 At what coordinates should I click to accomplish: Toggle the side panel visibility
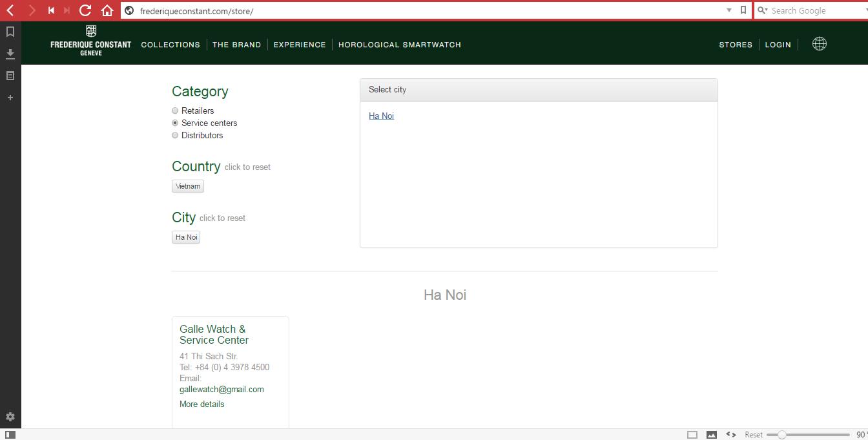10,435
